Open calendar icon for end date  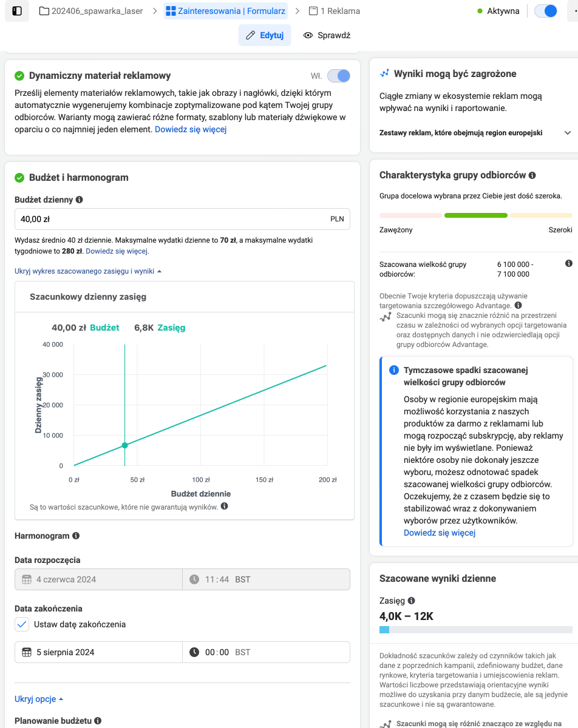(x=27, y=652)
